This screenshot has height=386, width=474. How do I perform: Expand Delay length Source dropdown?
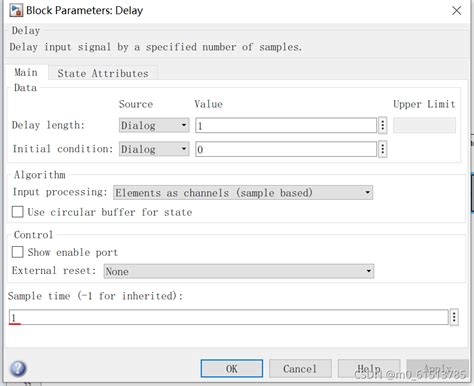coord(154,125)
